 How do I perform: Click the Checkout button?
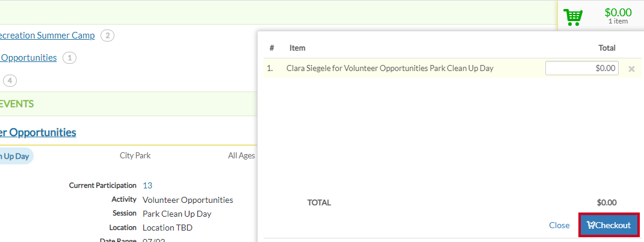pyautogui.click(x=609, y=225)
